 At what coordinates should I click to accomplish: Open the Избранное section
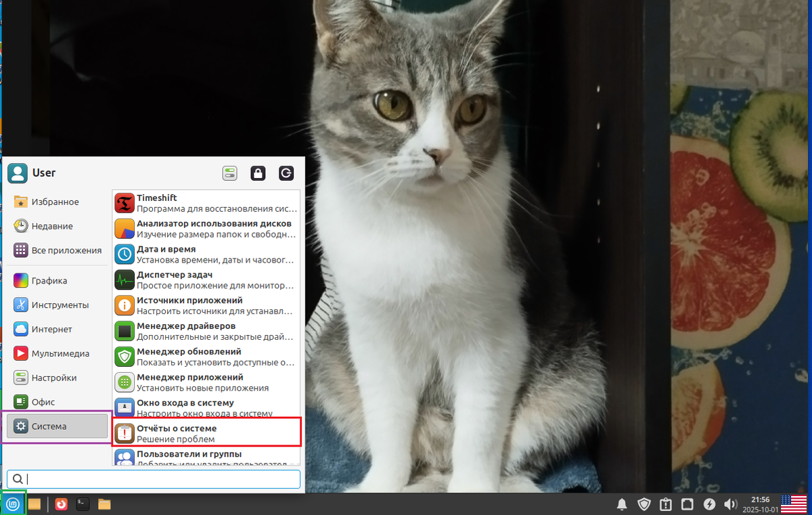[53, 201]
